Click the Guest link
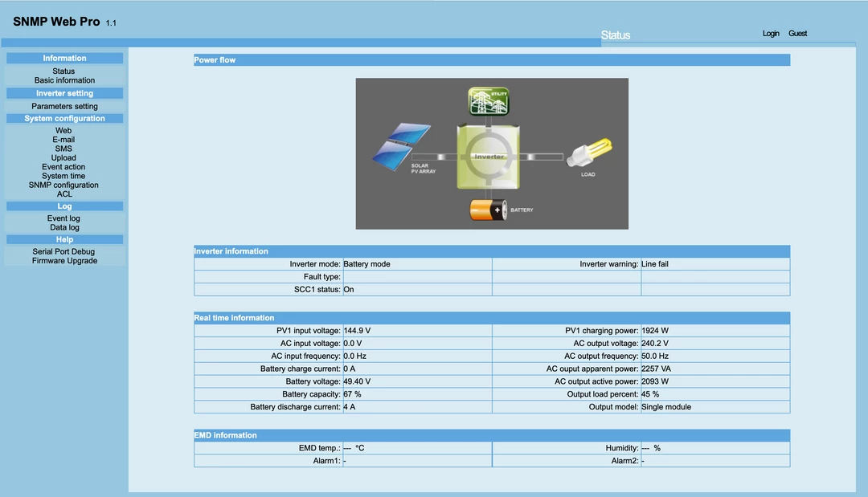Viewport: 868px width, 497px height. [797, 33]
